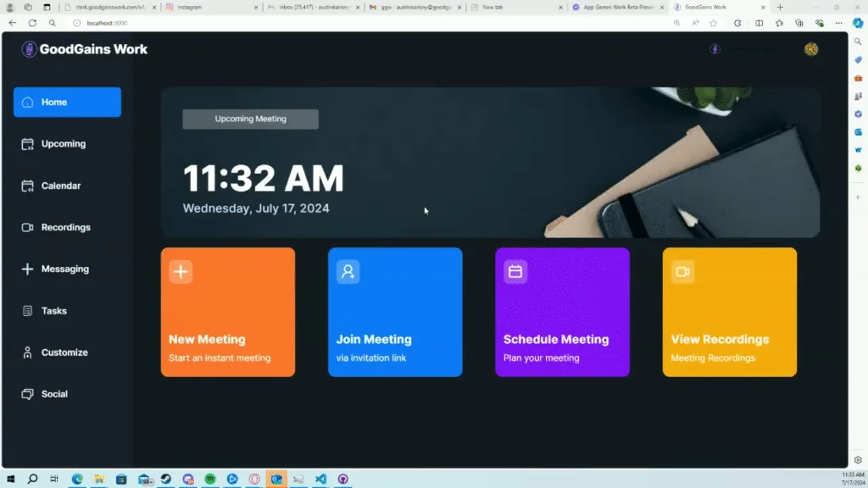Image resolution: width=868 pixels, height=488 pixels.
Task: Open Upcoming meetings from the sidebar icon
Action: point(25,143)
